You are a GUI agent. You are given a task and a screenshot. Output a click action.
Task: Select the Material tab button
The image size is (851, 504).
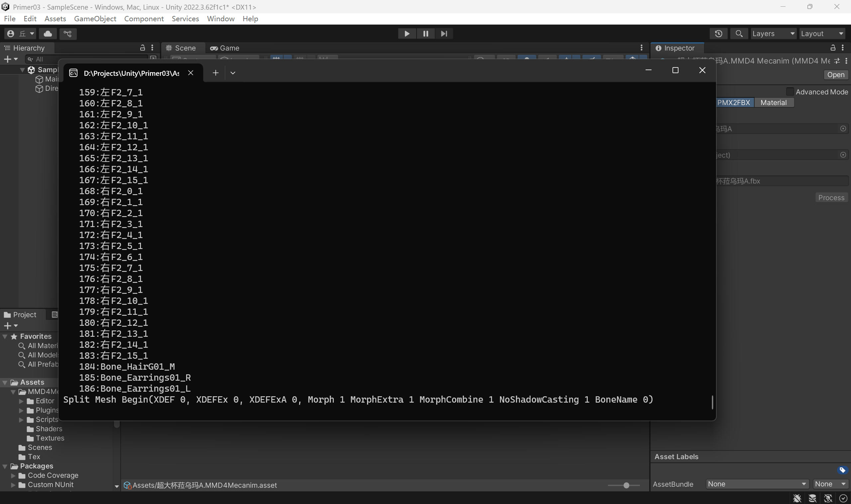click(773, 103)
